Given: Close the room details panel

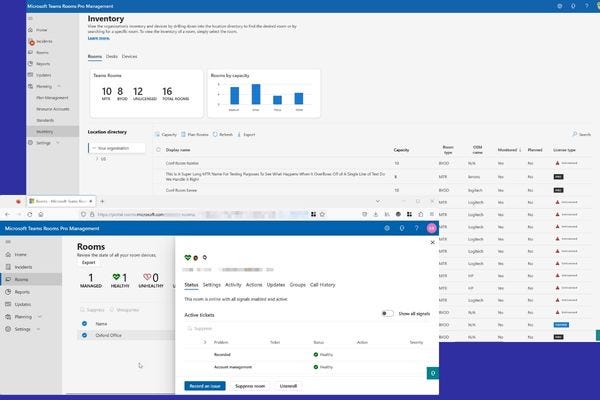Looking at the screenshot, I should pyautogui.click(x=432, y=242).
